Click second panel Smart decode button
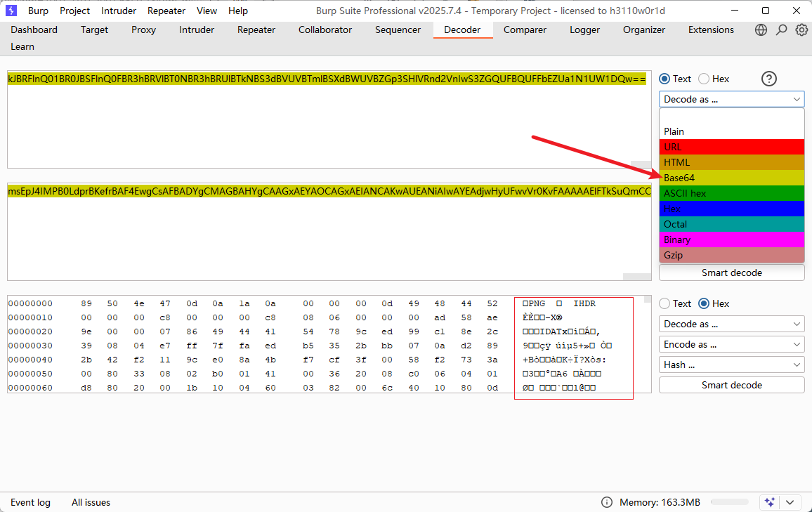This screenshot has height=512, width=812. tap(732, 273)
